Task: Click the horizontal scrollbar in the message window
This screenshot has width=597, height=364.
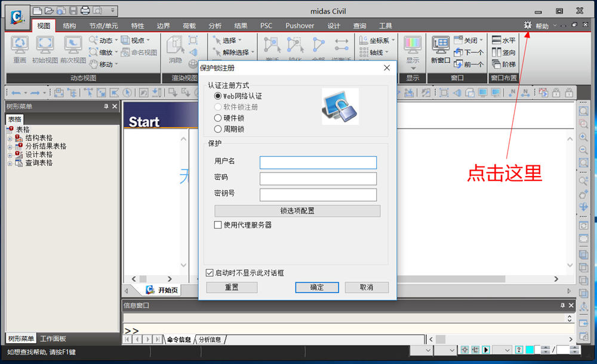Action: click(501, 339)
